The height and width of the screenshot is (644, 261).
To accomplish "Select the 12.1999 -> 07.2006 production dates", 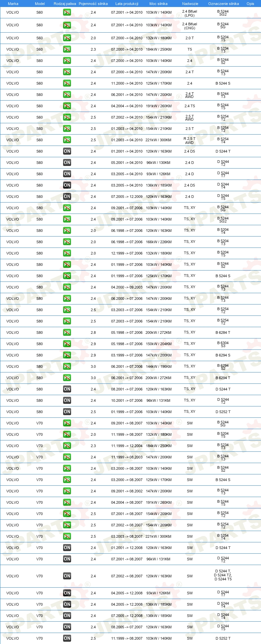I will pyautogui.click(x=127, y=253).
